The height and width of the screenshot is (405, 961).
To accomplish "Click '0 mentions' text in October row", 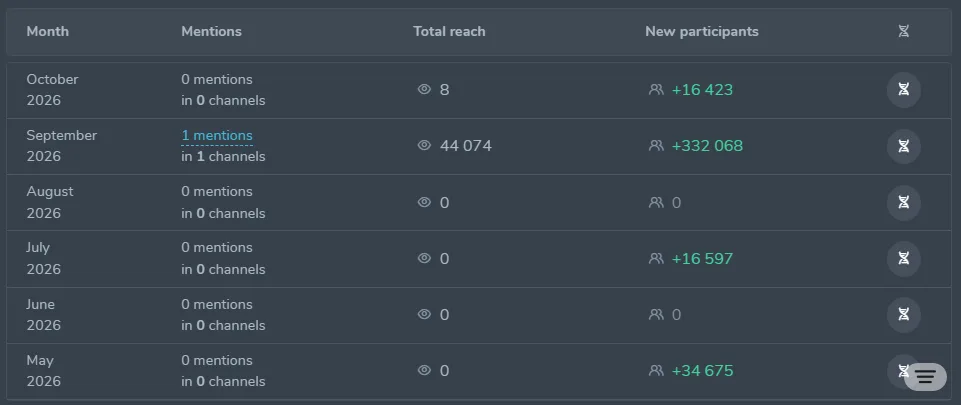I will coord(217,80).
